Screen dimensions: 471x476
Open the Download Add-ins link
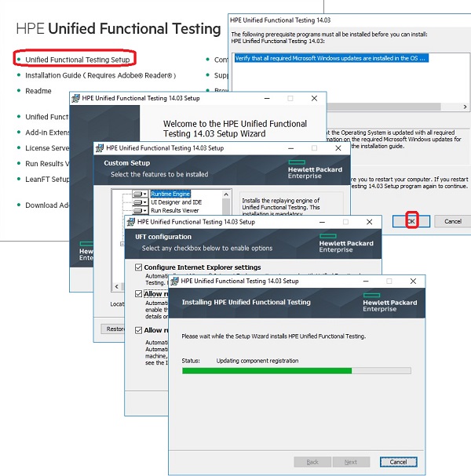point(47,205)
